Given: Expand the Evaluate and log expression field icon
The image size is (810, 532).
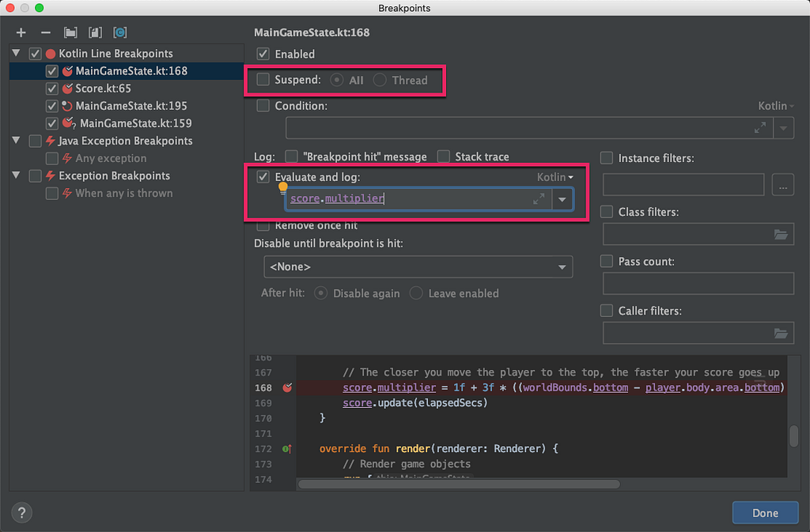Looking at the screenshot, I should [539, 199].
